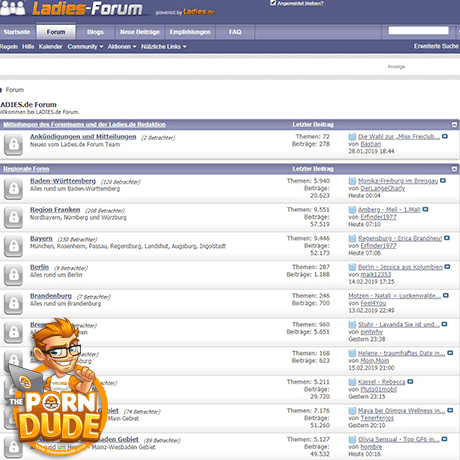The image size is (460, 460).
Task: Click the lock forum icon for Ankündigungen und Mitteilungen
Action: pyautogui.click(x=13, y=144)
